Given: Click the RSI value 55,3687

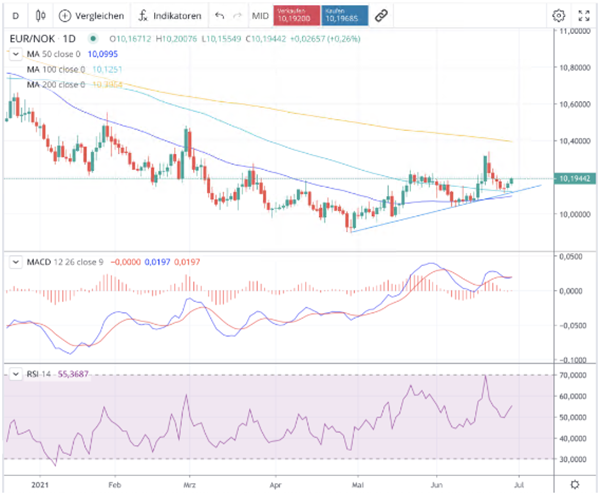Looking at the screenshot, I should coord(73,374).
